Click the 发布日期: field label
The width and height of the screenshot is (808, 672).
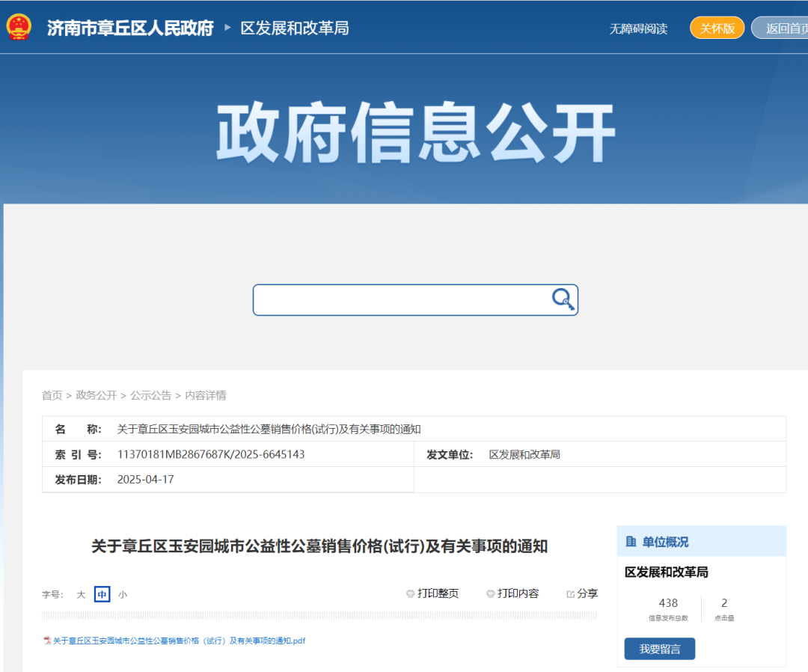[x=79, y=480]
